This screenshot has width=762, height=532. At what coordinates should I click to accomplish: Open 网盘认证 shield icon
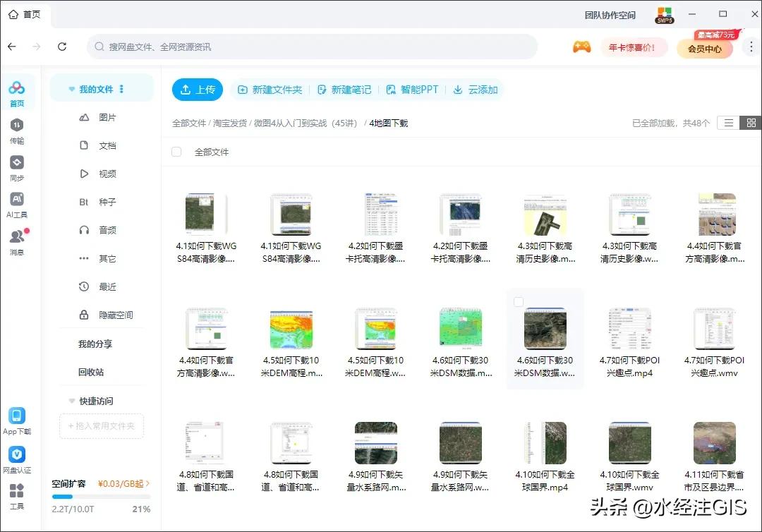coord(17,454)
